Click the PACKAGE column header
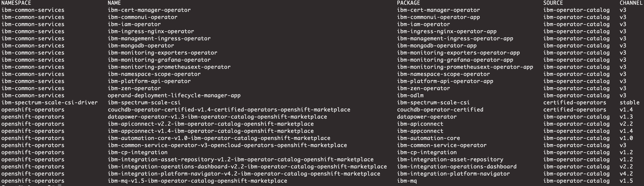 (x=408, y=3)
